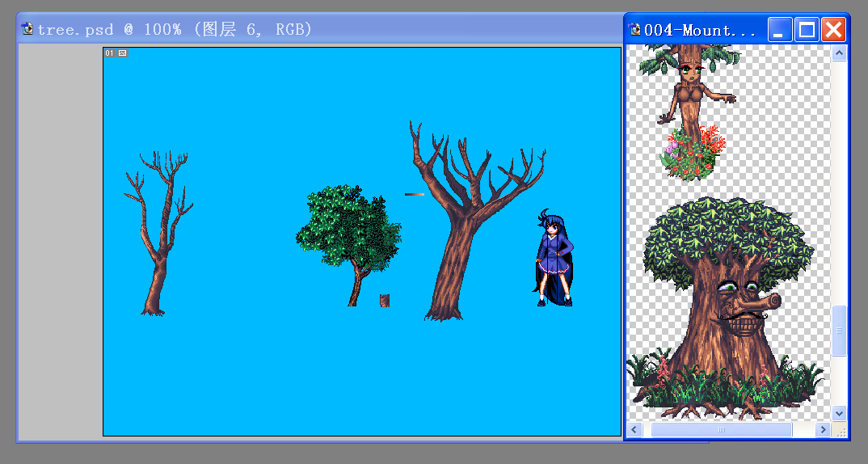The width and height of the screenshot is (868, 464).
Task: Click the small brown stump on the canvas
Action: point(385,301)
